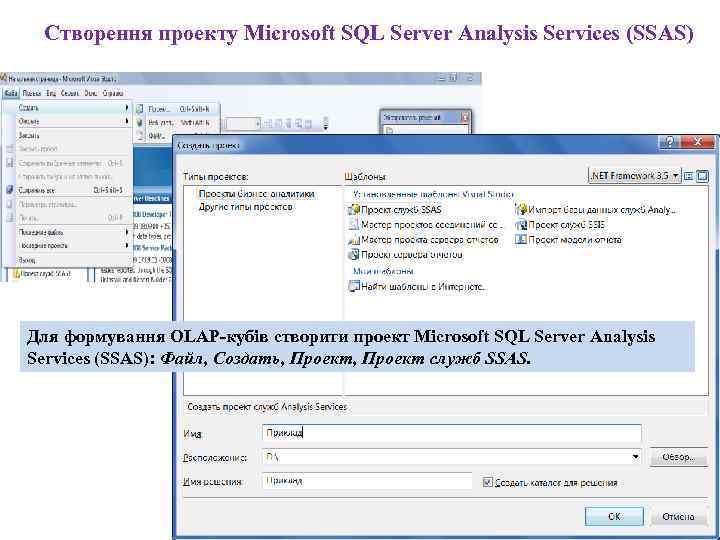Select the 'Проект сервера отчетов' template icon

354,254
